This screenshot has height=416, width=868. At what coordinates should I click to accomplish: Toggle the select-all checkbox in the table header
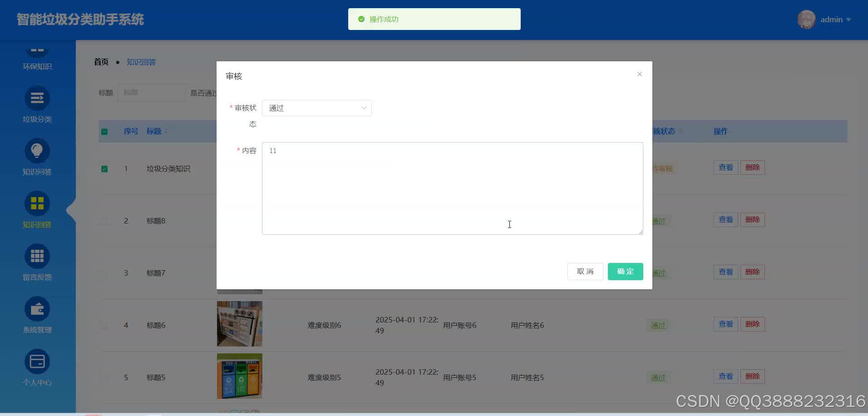104,131
